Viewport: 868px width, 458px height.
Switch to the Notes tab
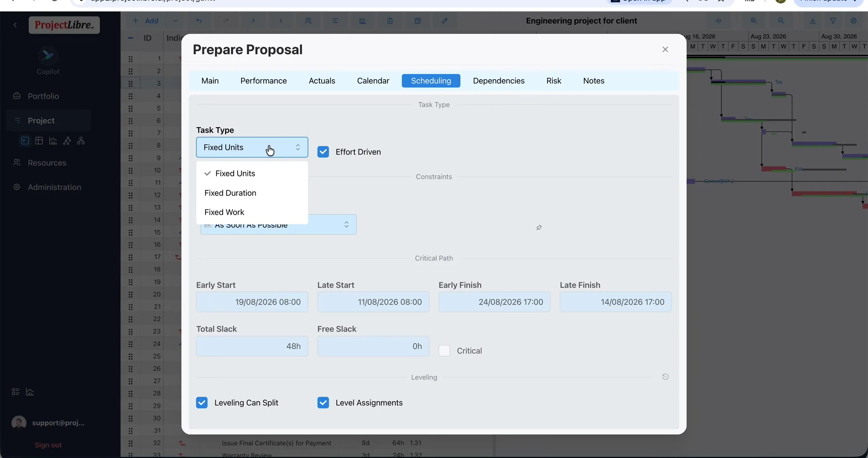pos(593,81)
